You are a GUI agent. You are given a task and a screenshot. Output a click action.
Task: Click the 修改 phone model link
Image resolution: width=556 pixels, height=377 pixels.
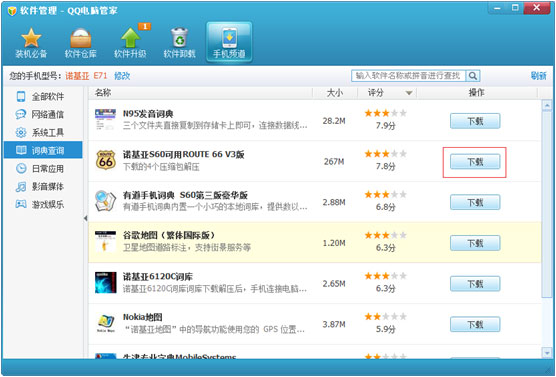(122, 76)
